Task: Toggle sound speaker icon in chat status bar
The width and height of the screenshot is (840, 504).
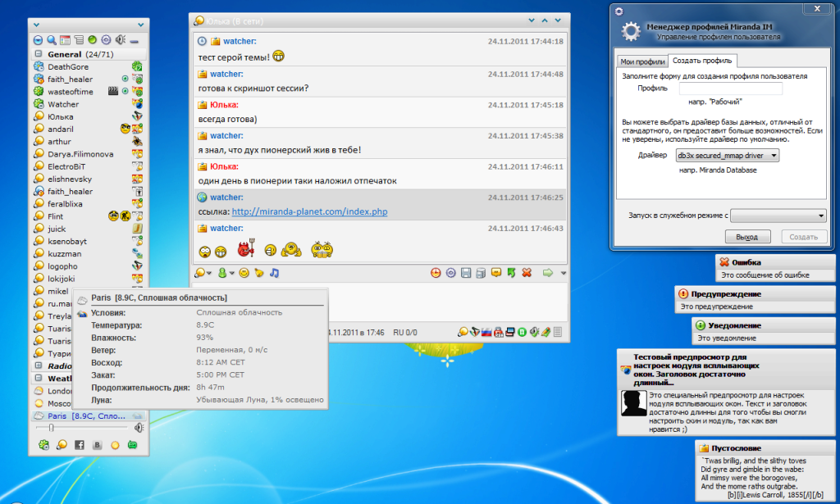Action: click(x=534, y=332)
